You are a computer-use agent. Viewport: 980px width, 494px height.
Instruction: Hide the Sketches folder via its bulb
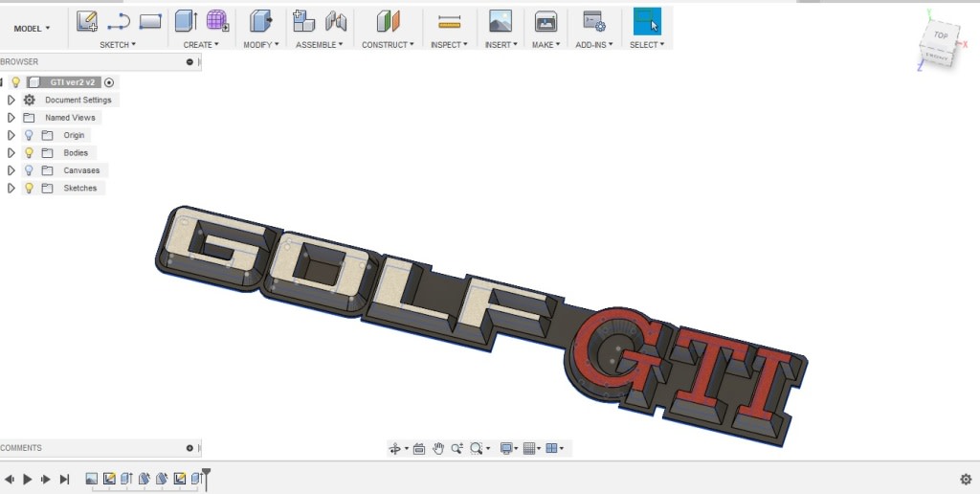tap(28, 188)
